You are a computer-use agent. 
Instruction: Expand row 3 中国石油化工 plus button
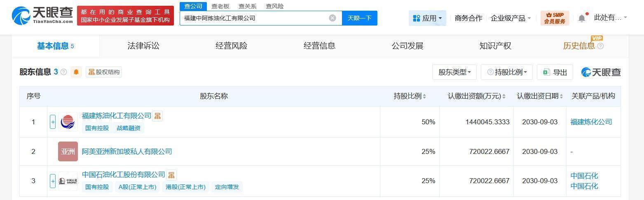click(x=53, y=181)
